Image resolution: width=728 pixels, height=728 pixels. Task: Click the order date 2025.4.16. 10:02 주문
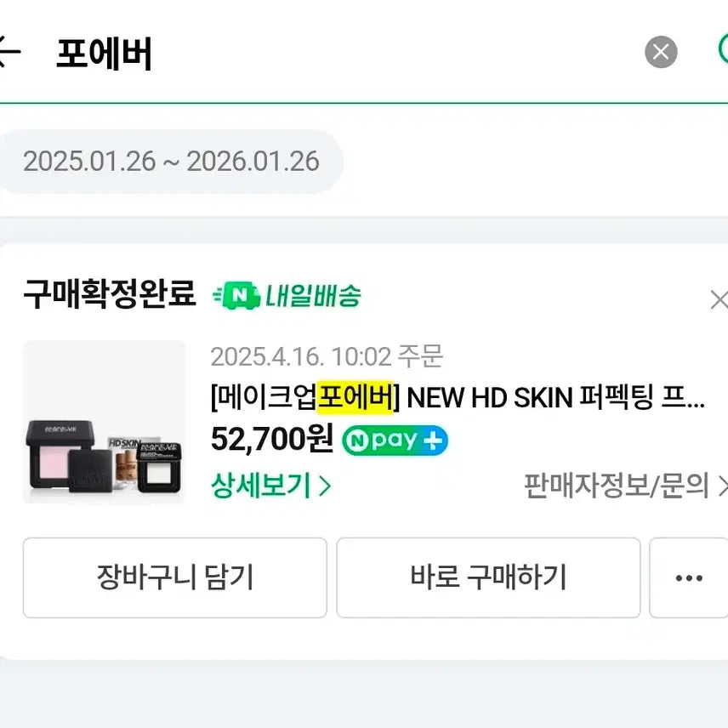pos(327,356)
